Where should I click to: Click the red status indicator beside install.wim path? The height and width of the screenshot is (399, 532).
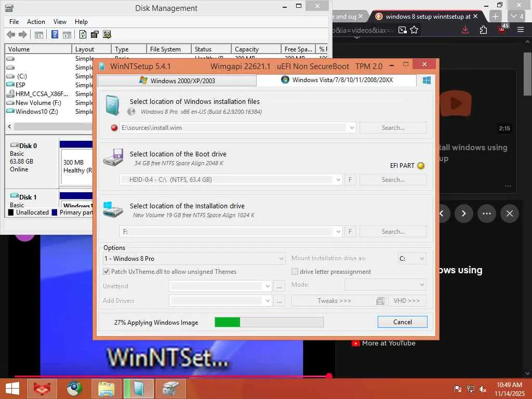coord(114,128)
